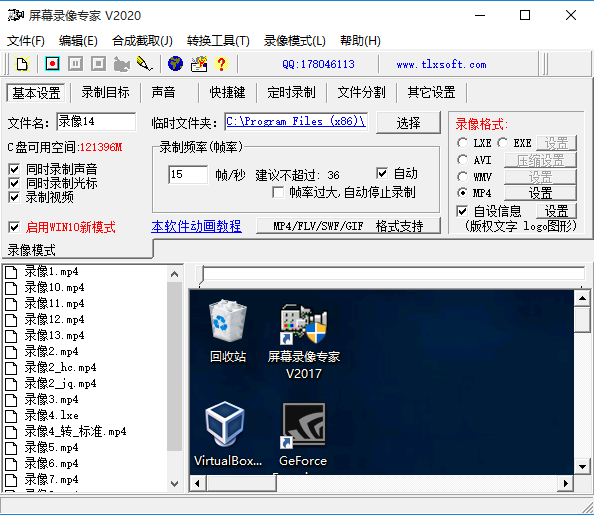Toggle 自设信息 checkbox
The height and width of the screenshot is (515, 594).
[462, 211]
